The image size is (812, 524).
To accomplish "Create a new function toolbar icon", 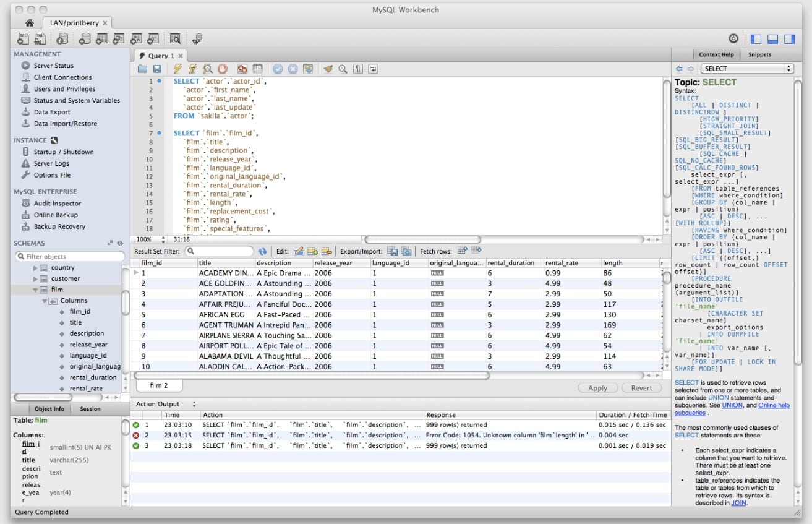I will coord(153,39).
